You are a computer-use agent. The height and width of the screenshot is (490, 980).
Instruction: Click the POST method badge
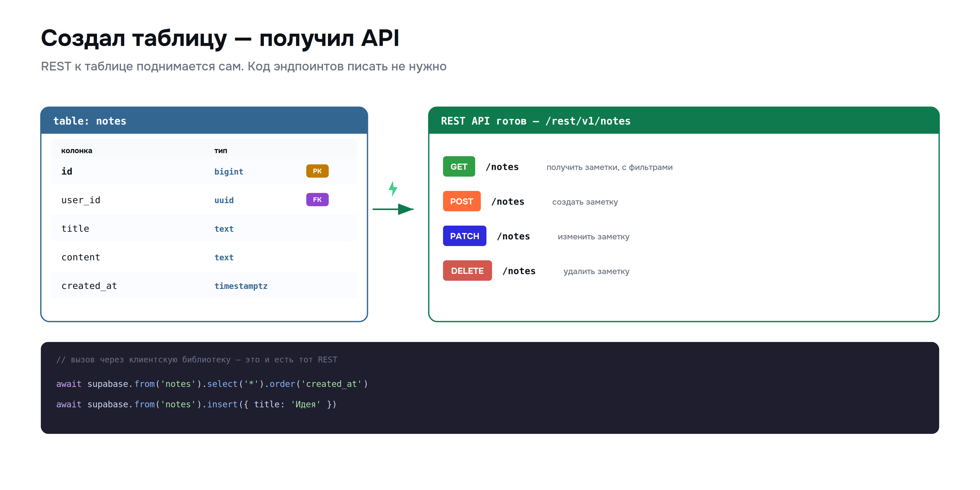click(x=461, y=201)
